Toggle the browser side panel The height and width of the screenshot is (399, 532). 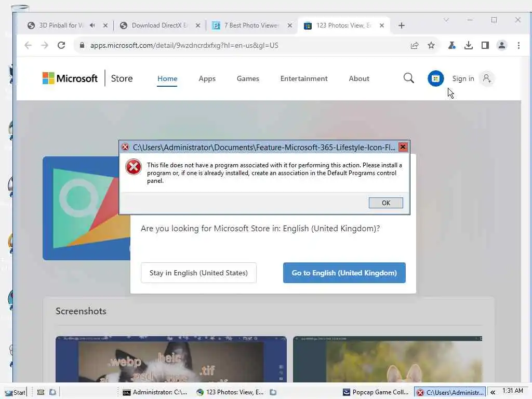tap(485, 46)
